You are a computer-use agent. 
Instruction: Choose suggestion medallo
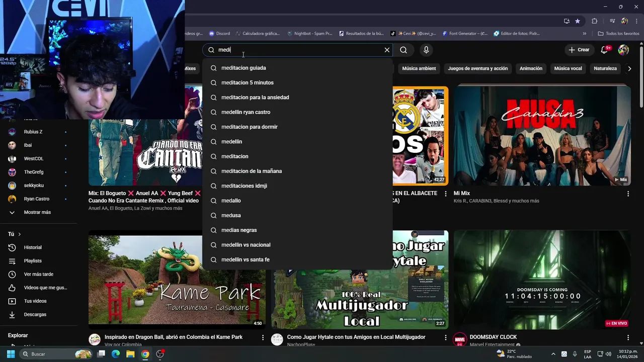(x=297, y=201)
